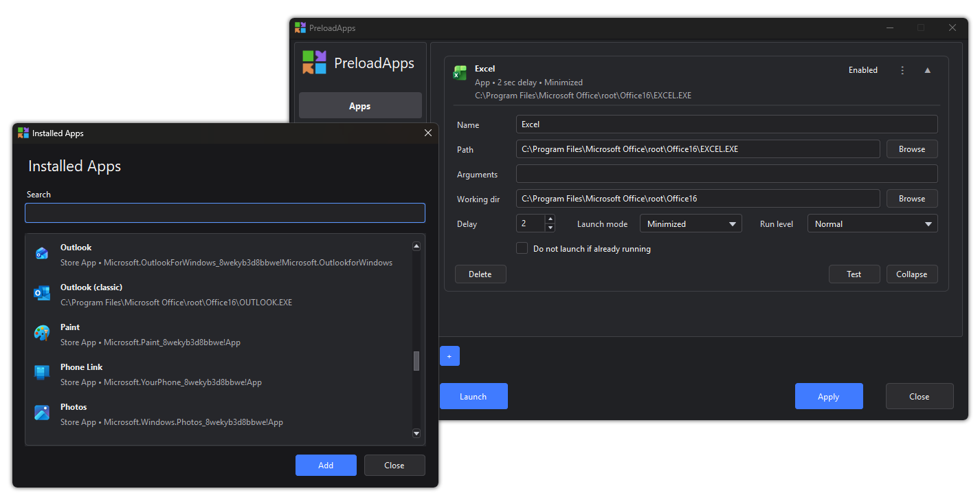This screenshot has height=502, width=980.
Task: Click the 'App • 2 sec delay • Minimized' summary
Action: coord(528,83)
